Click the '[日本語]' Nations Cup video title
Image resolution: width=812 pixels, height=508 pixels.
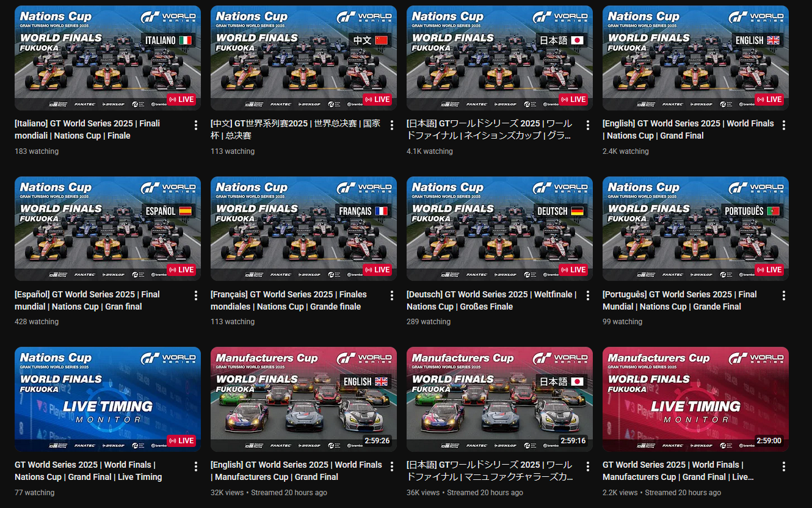[490, 129]
